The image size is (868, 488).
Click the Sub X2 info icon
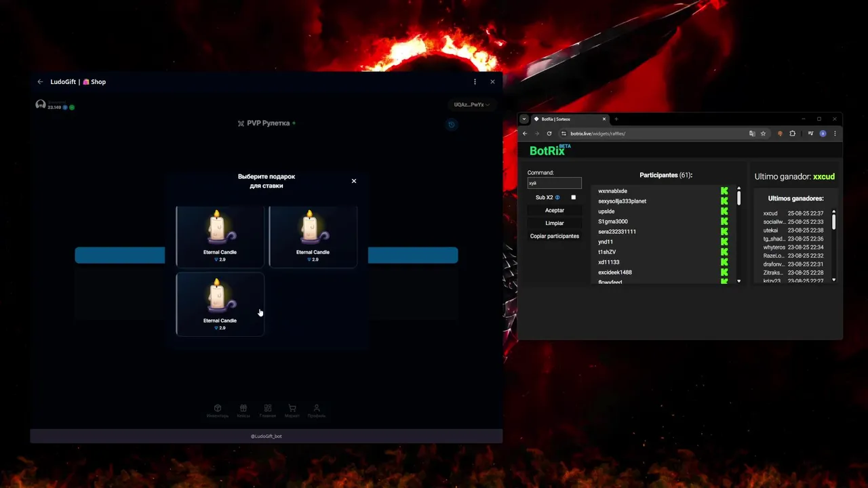(x=558, y=198)
